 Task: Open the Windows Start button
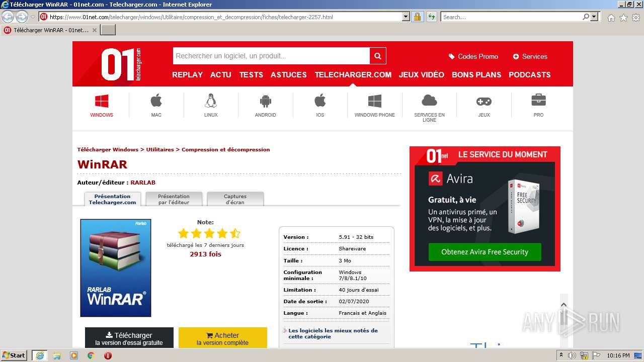(14, 355)
